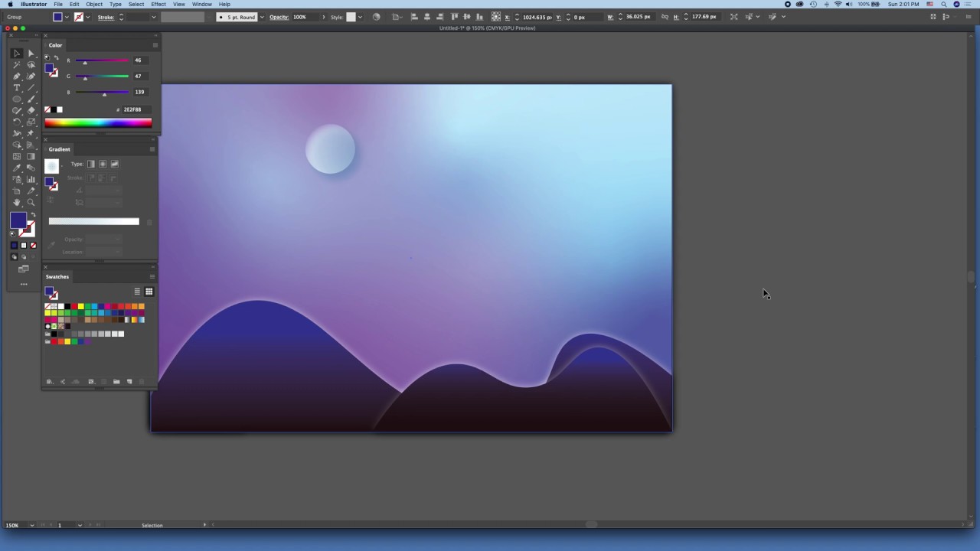Open the stroke color dropdown in control bar

point(88,17)
